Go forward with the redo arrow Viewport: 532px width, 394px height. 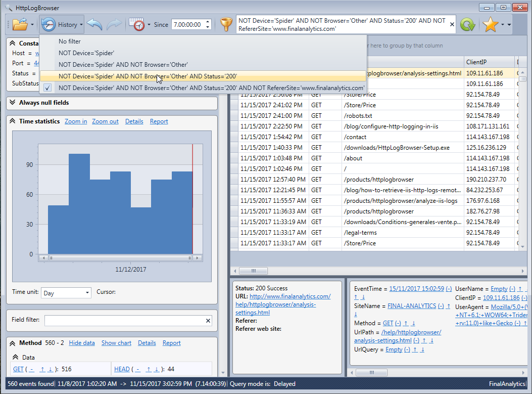(114, 24)
